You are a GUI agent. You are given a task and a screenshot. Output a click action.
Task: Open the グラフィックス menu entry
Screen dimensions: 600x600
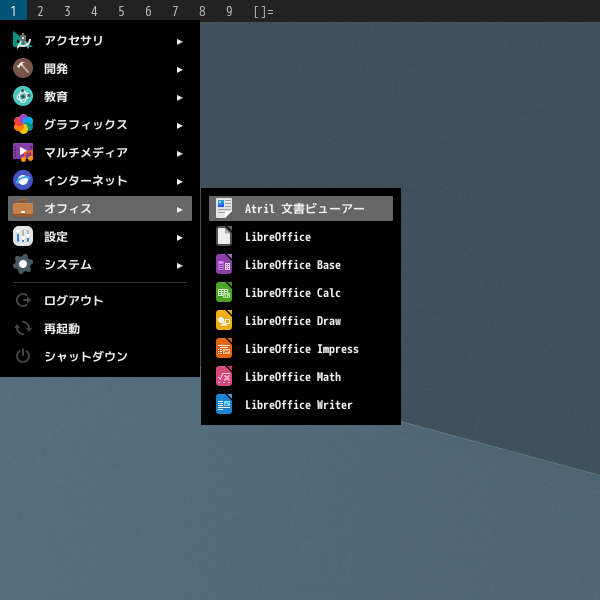coord(100,124)
